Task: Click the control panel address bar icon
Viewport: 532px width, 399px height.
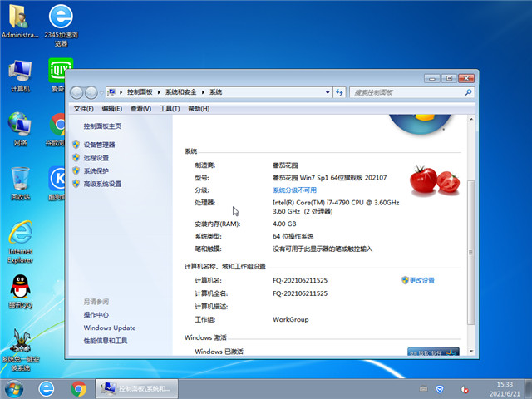Action: click(x=111, y=92)
